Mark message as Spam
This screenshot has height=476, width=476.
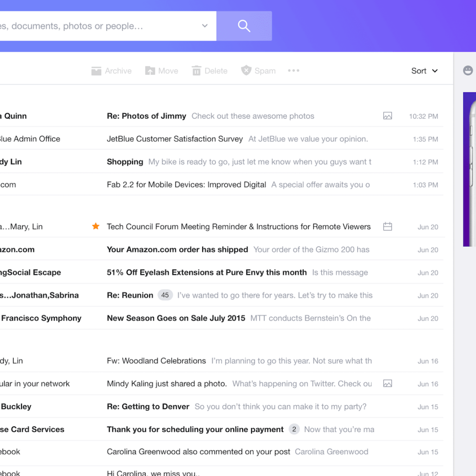[x=245, y=71]
